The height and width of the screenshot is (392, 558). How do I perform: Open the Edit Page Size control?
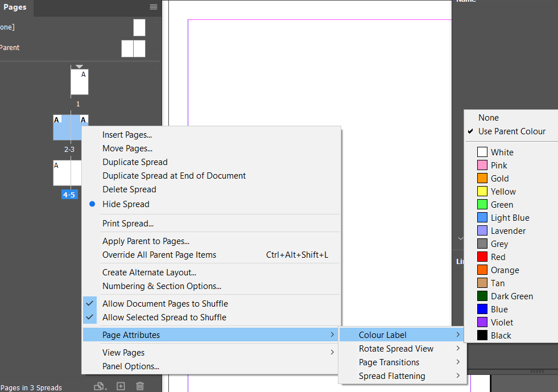pyautogui.click(x=100, y=386)
